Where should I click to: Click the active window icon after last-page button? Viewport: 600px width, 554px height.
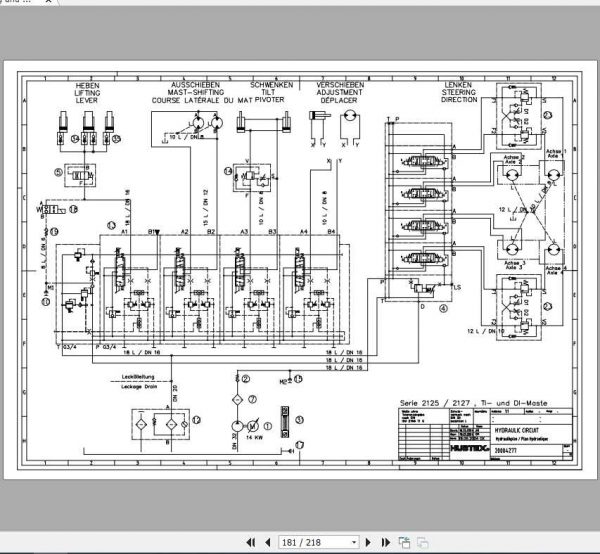tap(404, 542)
